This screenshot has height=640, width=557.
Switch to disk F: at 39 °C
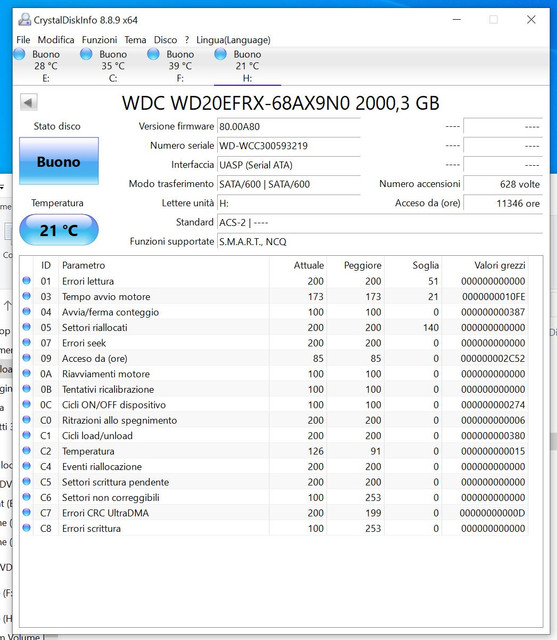[180, 66]
